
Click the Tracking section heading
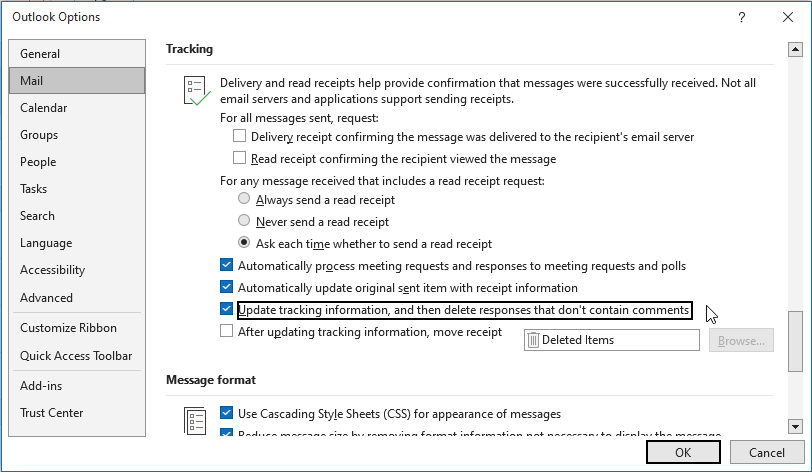pyautogui.click(x=190, y=49)
